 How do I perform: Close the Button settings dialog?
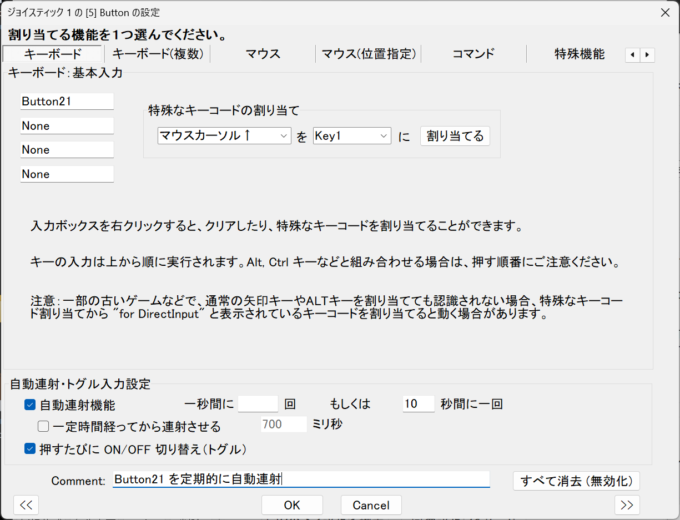pos(665,13)
